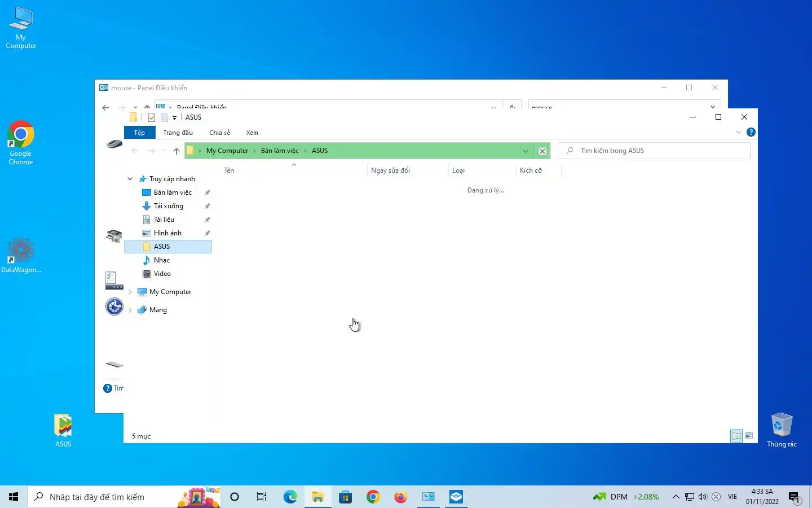Show hidden system tray icons

click(676, 497)
